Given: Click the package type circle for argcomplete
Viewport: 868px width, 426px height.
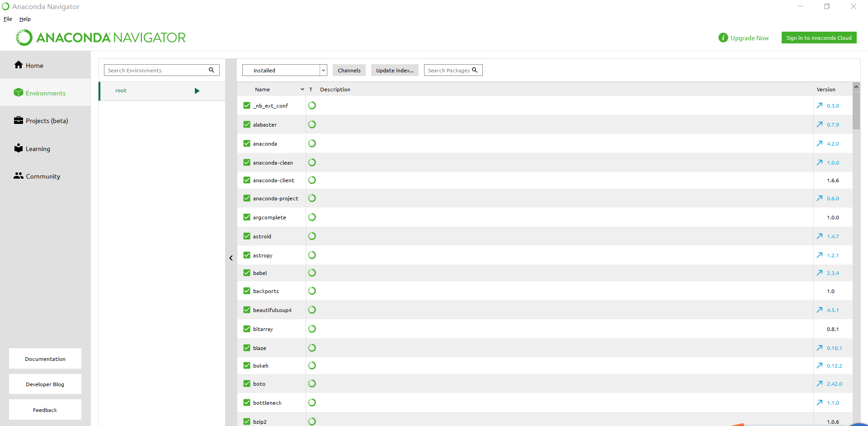Looking at the screenshot, I should (x=312, y=217).
